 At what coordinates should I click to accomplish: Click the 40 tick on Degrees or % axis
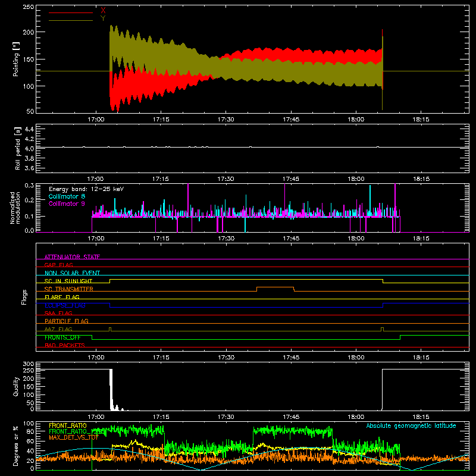(x=30, y=451)
